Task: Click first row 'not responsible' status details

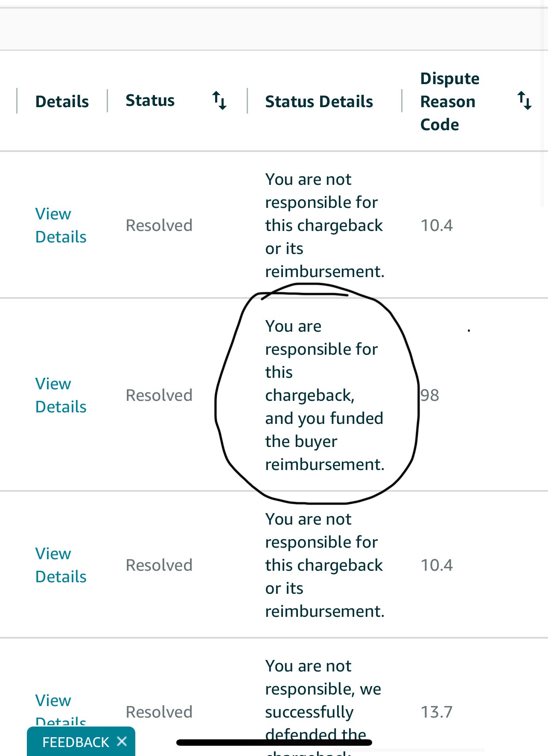Action: click(x=324, y=225)
